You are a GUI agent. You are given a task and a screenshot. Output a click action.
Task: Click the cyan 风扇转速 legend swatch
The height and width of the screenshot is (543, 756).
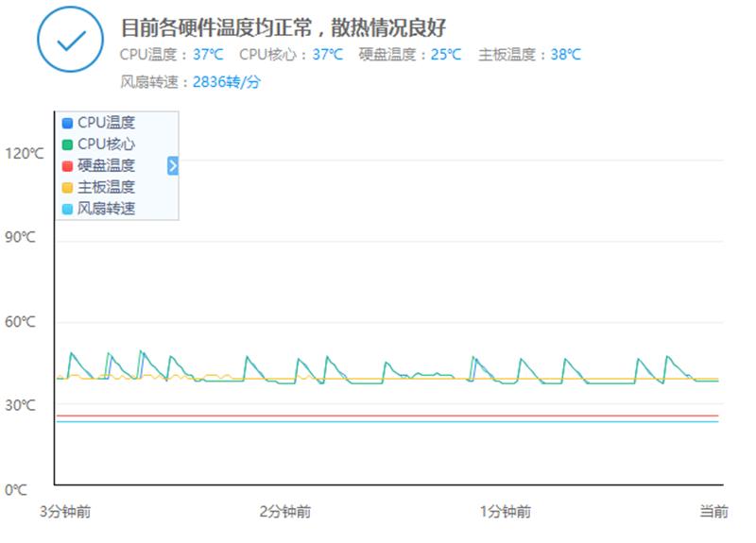(67, 209)
